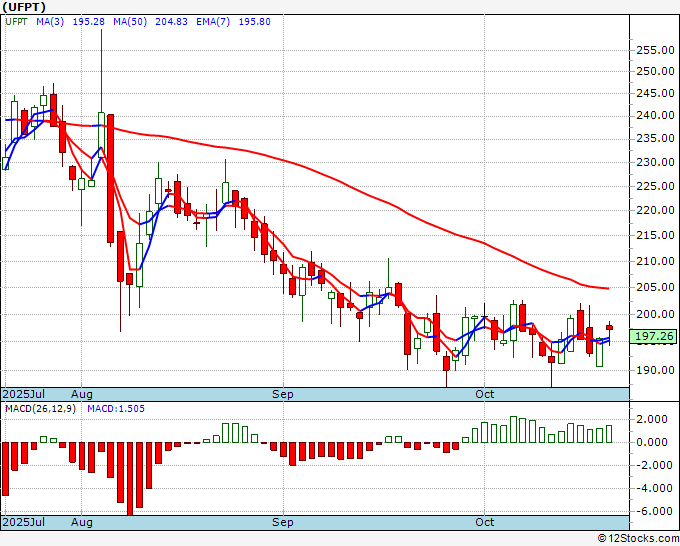680x546 pixels.
Task: Click the tallest August candle wick near 255
Action: (101, 71)
